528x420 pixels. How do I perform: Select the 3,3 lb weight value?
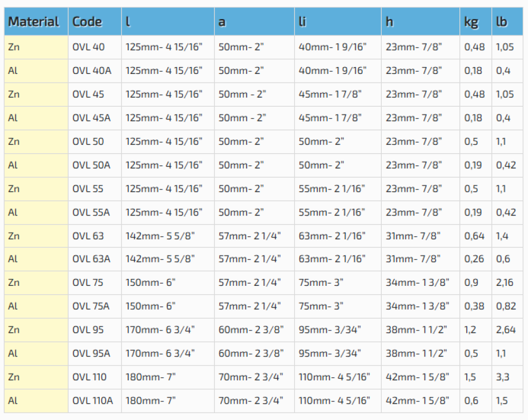[502, 377]
